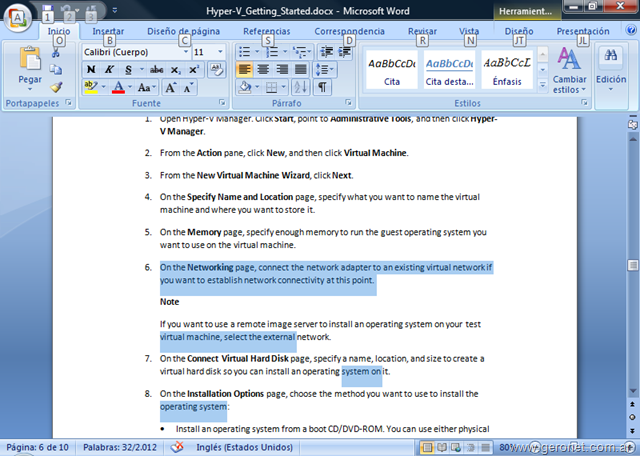The width and height of the screenshot is (640, 456).
Task: Expand the styles gallery More arrow
Action: click(x=543, y=85)
